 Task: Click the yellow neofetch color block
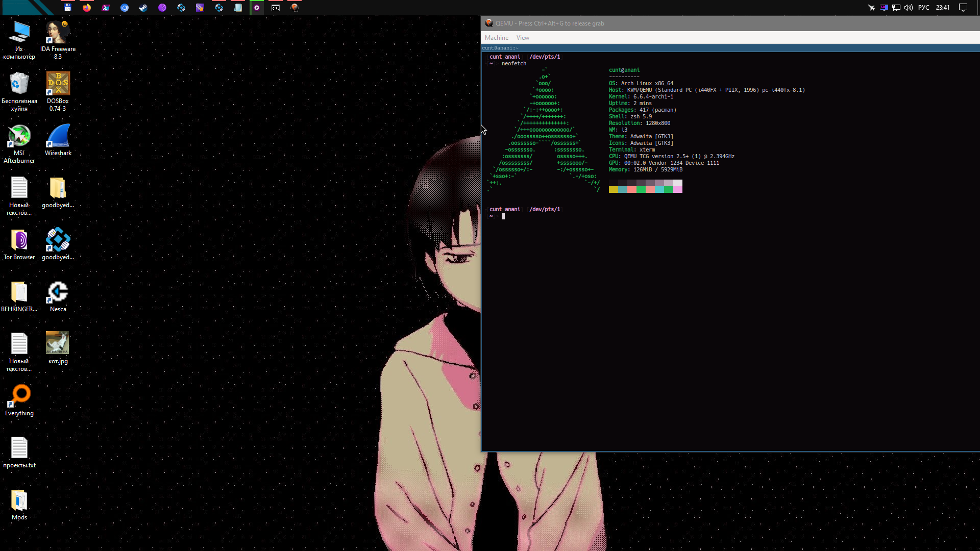point(613,190)
